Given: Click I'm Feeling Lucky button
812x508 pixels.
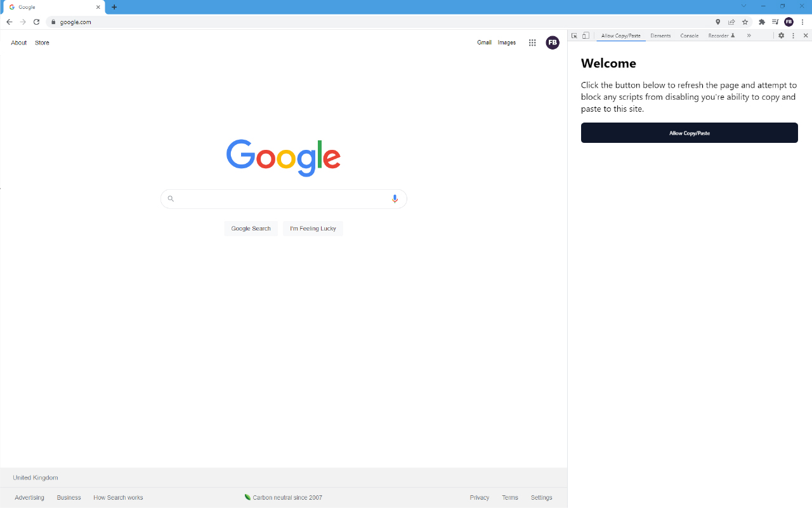Looking at the screenshot, I should [313, 229].
